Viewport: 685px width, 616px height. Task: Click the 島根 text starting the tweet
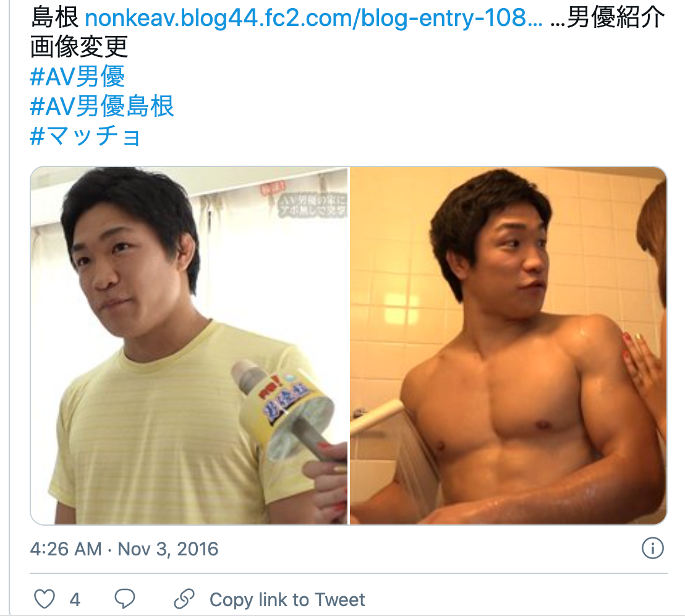tap(54, 18)
